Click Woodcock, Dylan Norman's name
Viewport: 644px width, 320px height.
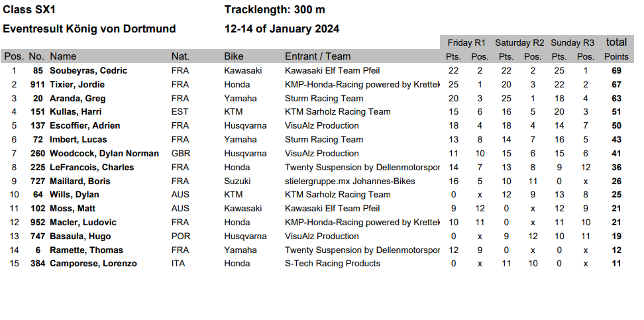104,154
